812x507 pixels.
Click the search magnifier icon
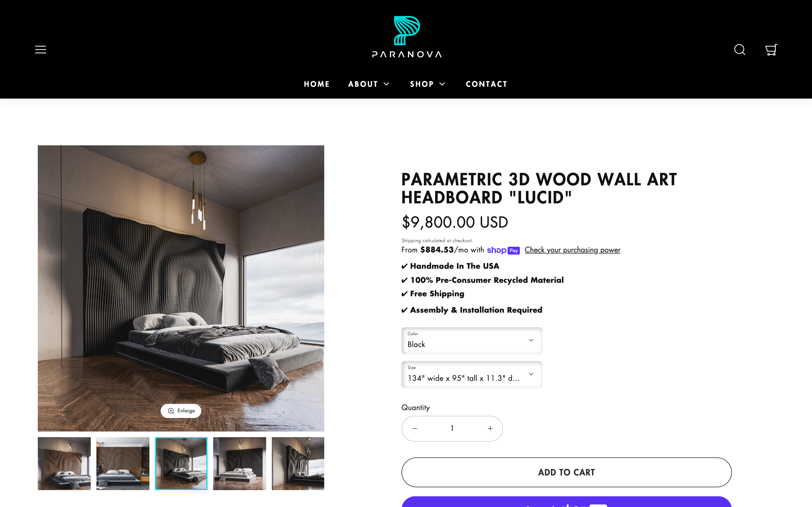[x=740, y=50]
